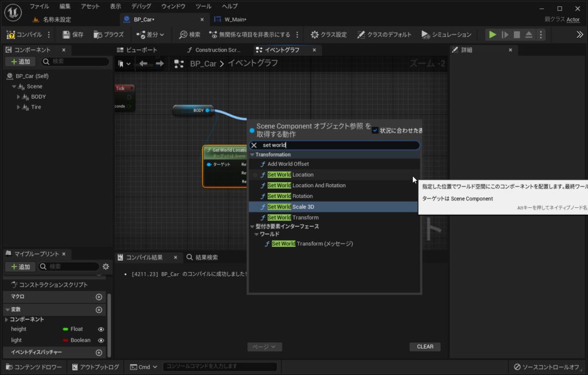This screenshot has height=375, width=588.
Task: Close the イベントグラフ tab
Action: [314, 50]
